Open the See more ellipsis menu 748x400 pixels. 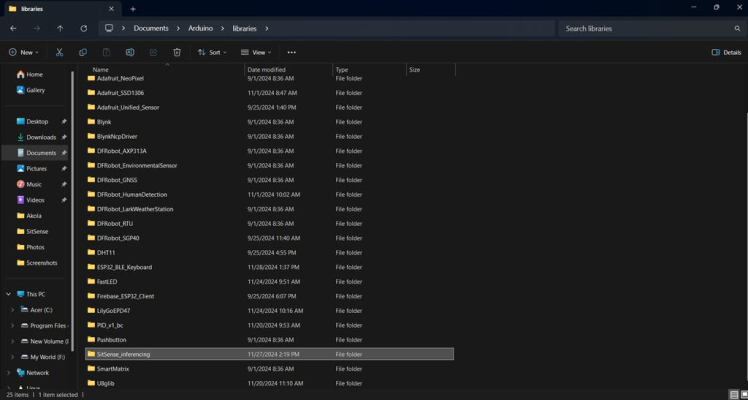(291, 52)
